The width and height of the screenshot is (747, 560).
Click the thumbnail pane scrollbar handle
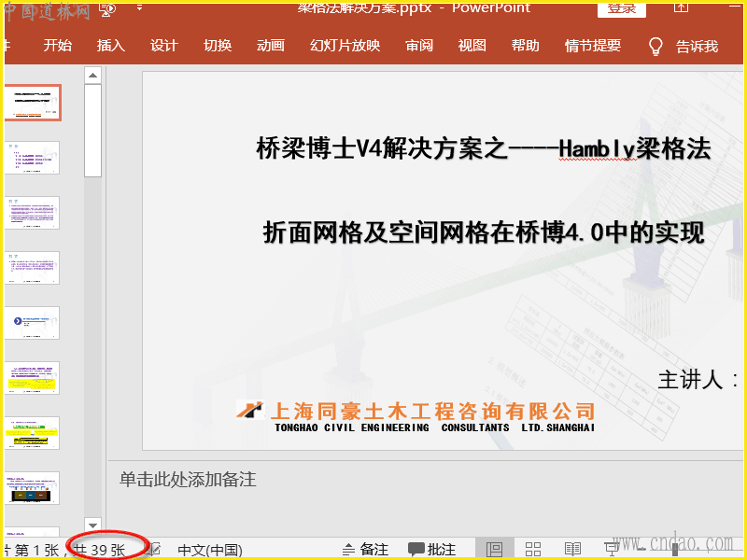tap(92, 131)
